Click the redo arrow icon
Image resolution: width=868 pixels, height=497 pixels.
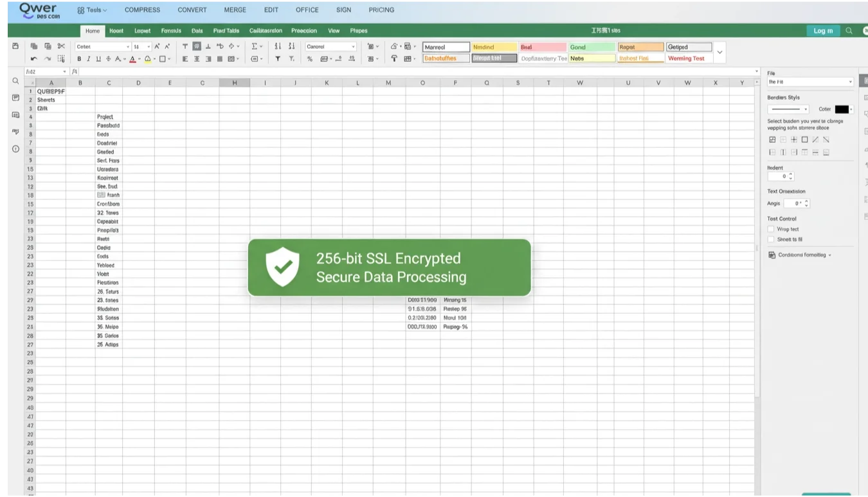[x=47, y=59]
